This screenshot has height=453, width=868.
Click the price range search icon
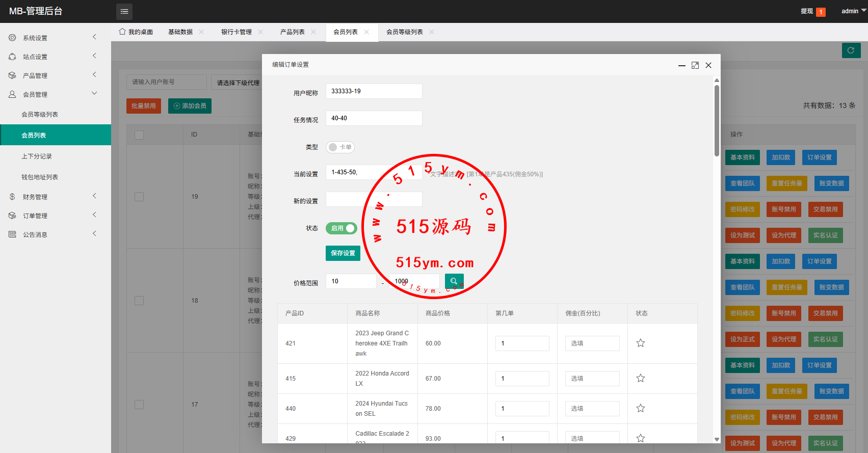tap(454, 281)
